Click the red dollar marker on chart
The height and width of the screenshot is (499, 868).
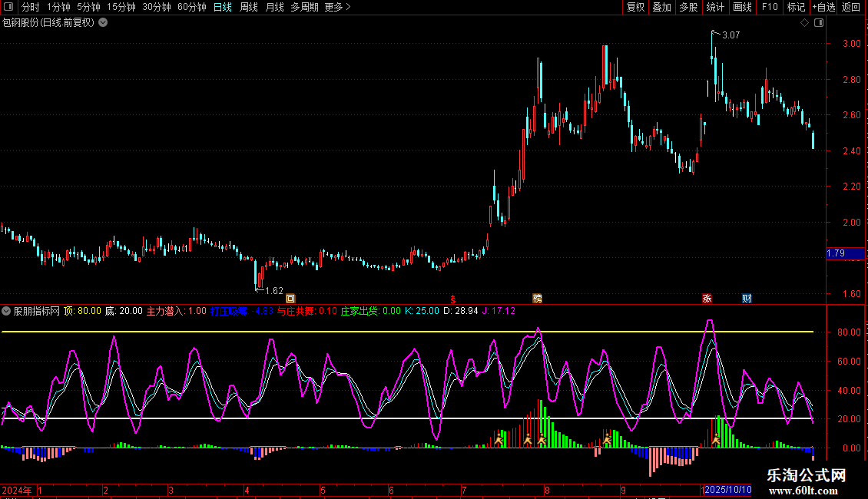click(x=453, y=299)
